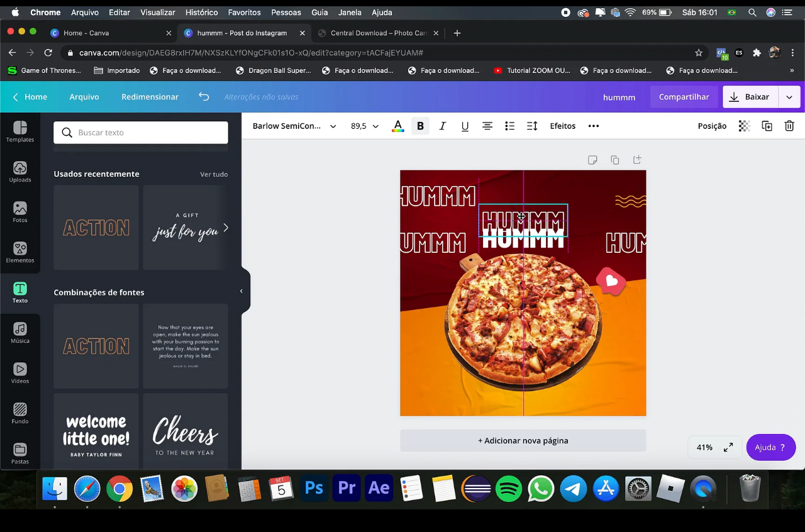Choose the 'welcome little one!' font combination

point(96,431)
